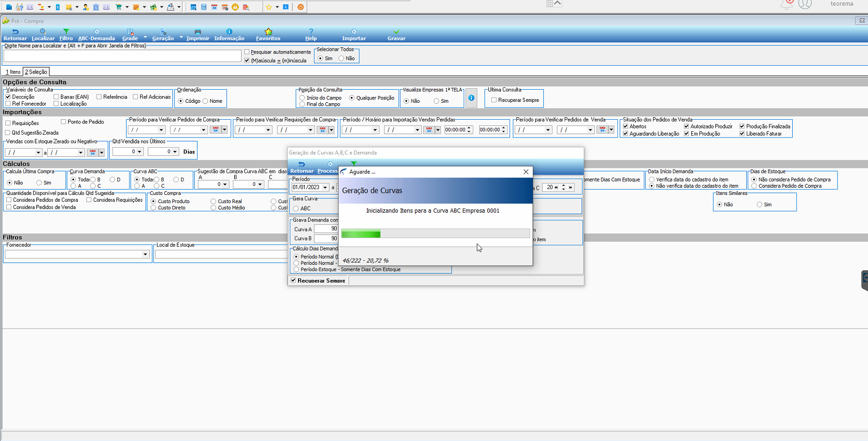
Task: Click the orange lock icon in top toolbar
Action: pyautogui.click(x=235, y=7)
